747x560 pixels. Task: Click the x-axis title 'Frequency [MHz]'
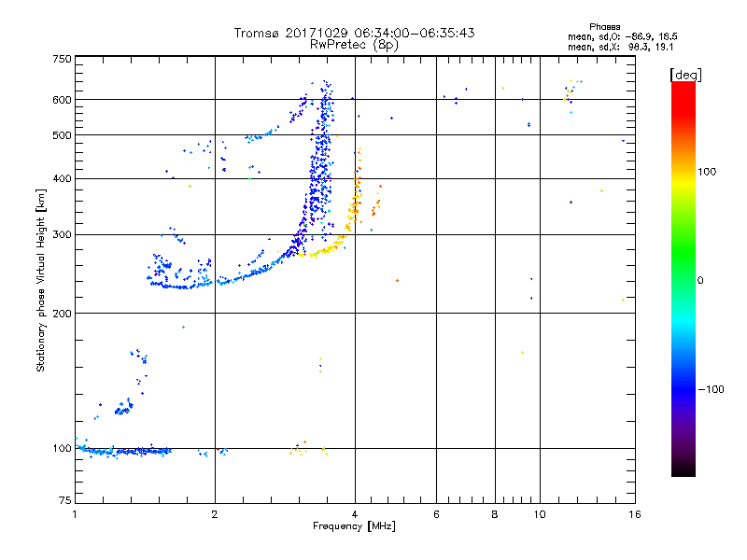(x=354, y=526)
